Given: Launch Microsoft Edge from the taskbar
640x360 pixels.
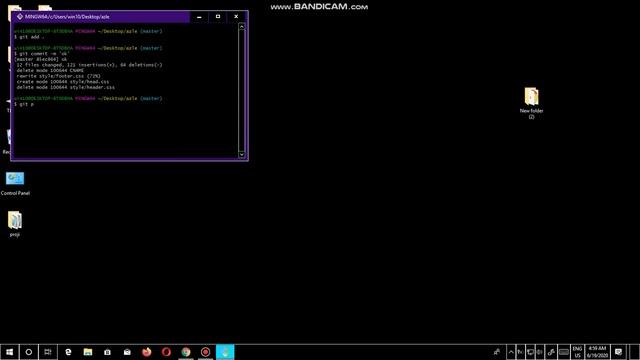Looking at the screenshot, I should 68,352.
